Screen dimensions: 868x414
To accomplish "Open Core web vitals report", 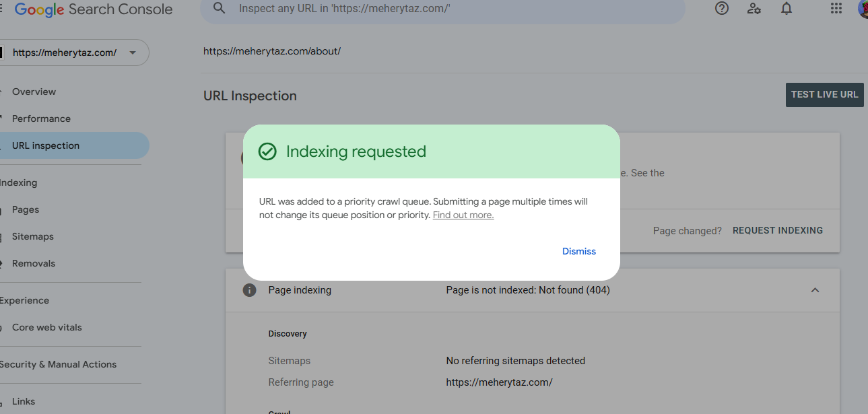I will pyautogui.click(x=46, y=327).
